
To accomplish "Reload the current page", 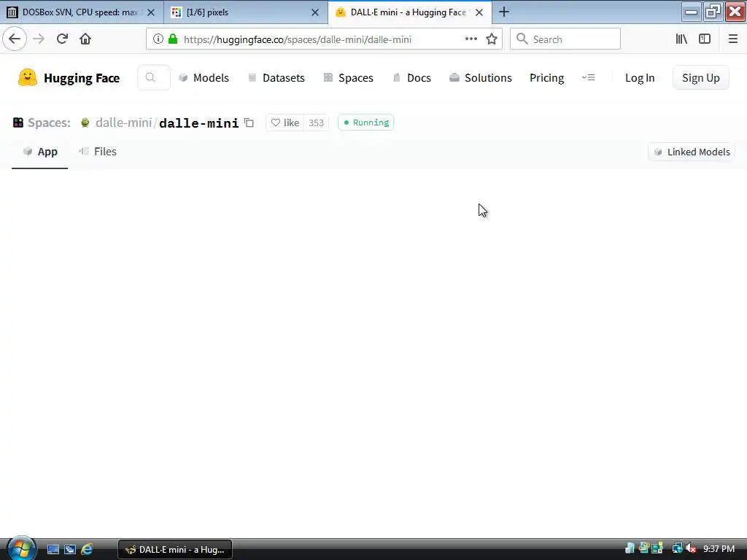I will [62, 39].
